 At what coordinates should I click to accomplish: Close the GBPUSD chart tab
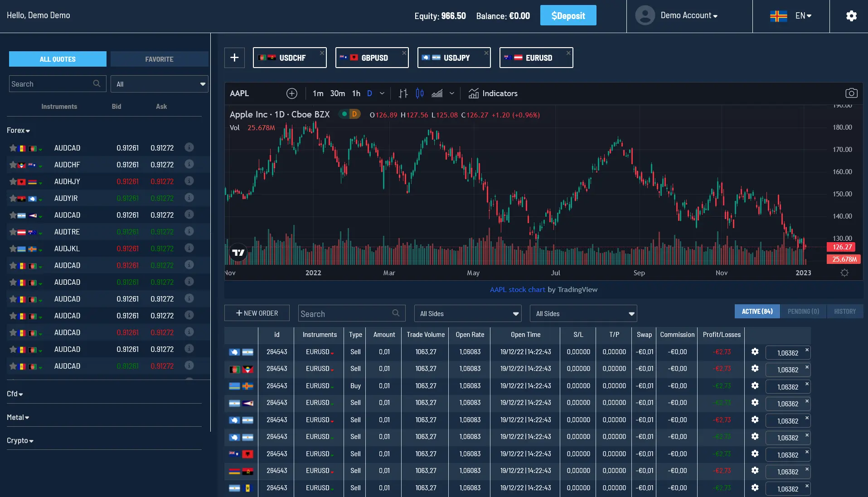tap(404, 53)
